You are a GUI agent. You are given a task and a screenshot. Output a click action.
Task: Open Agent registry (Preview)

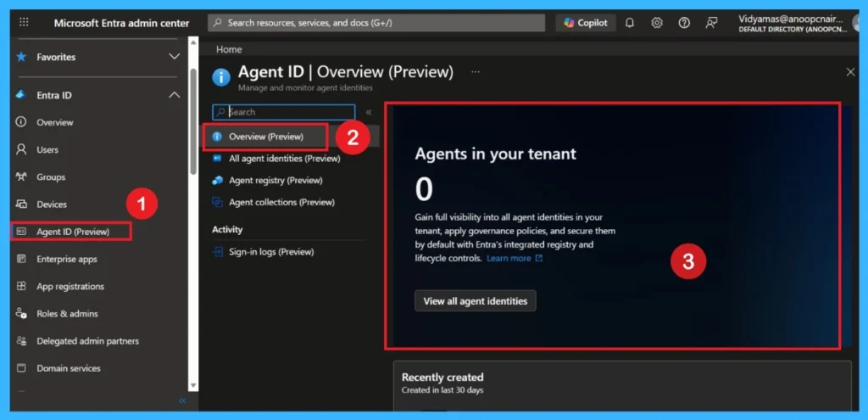tap(275, 181)
